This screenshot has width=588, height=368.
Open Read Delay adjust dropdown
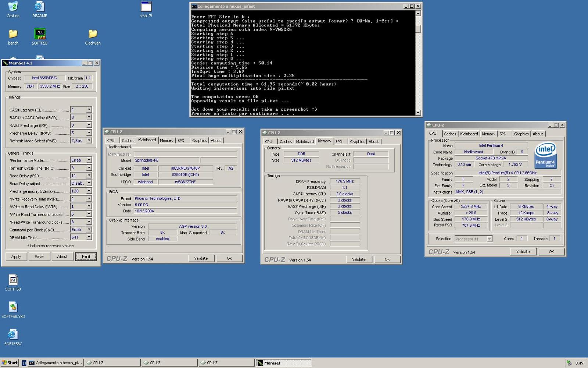coord(89,183)
